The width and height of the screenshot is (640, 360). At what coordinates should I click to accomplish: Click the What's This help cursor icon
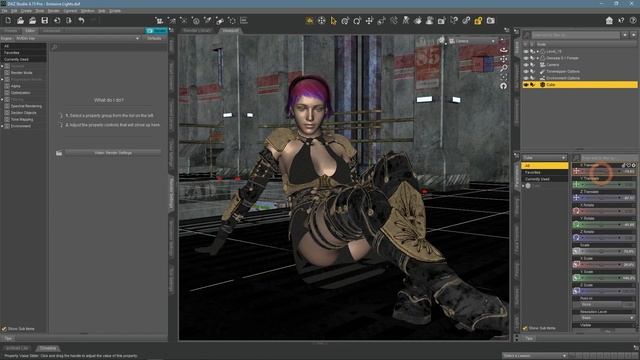[621, 20]
